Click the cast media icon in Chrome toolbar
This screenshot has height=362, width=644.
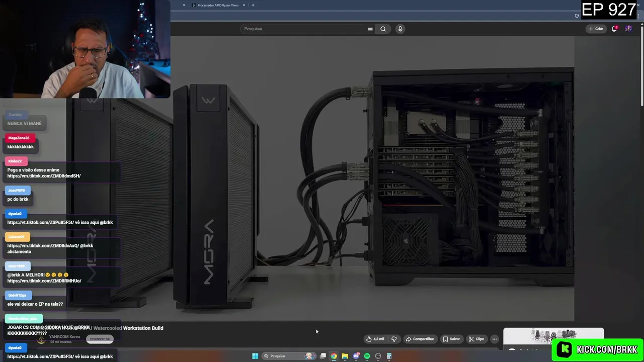click(577, 16)
